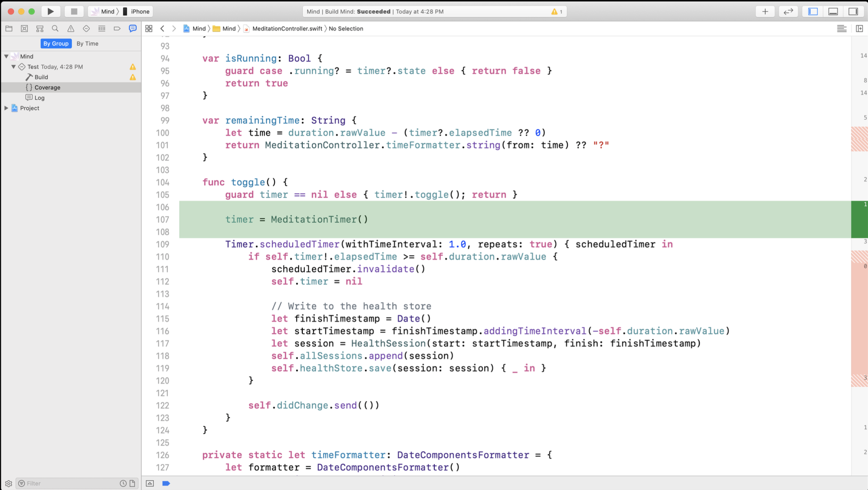Open the Find navigator magnifier icon
Screen dimensions: 868x490
pos(55,29)
